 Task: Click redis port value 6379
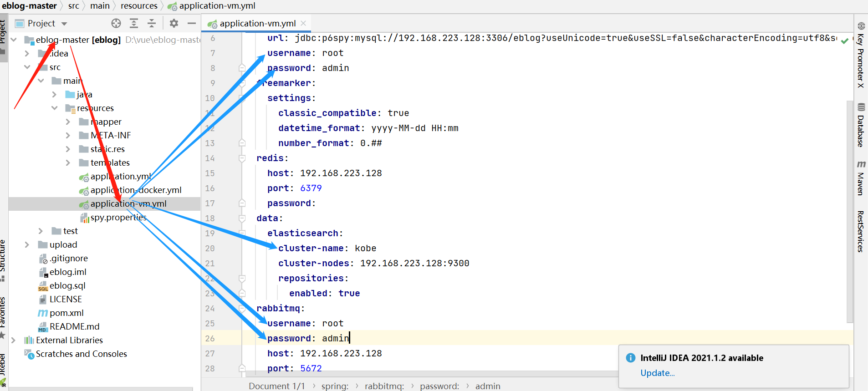(x=311, y=188)
